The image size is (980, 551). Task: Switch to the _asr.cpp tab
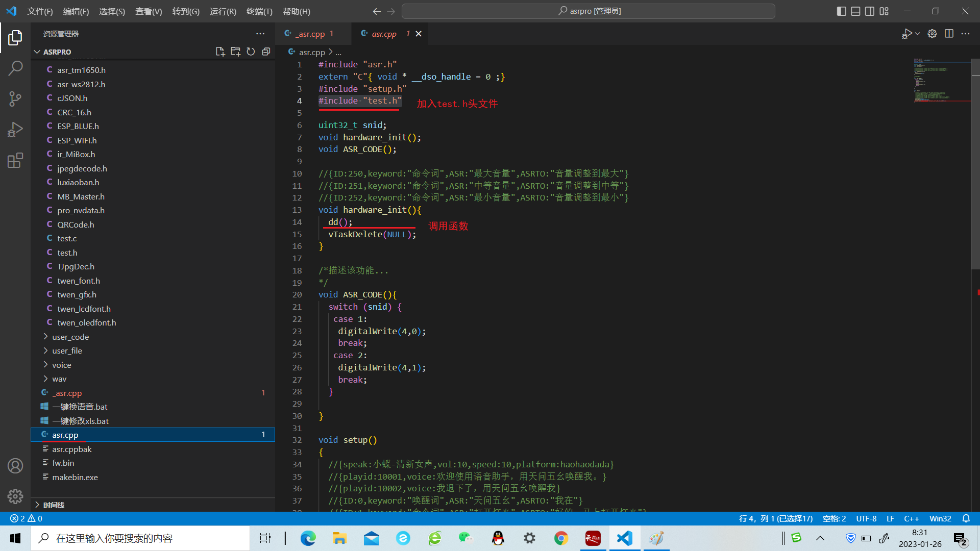click(311, 34)
